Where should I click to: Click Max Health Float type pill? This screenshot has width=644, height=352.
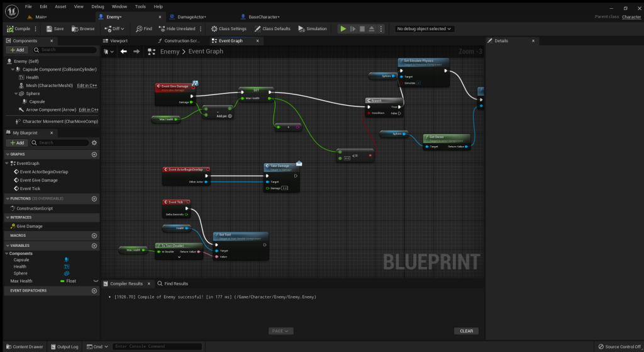tap(68, 281)
